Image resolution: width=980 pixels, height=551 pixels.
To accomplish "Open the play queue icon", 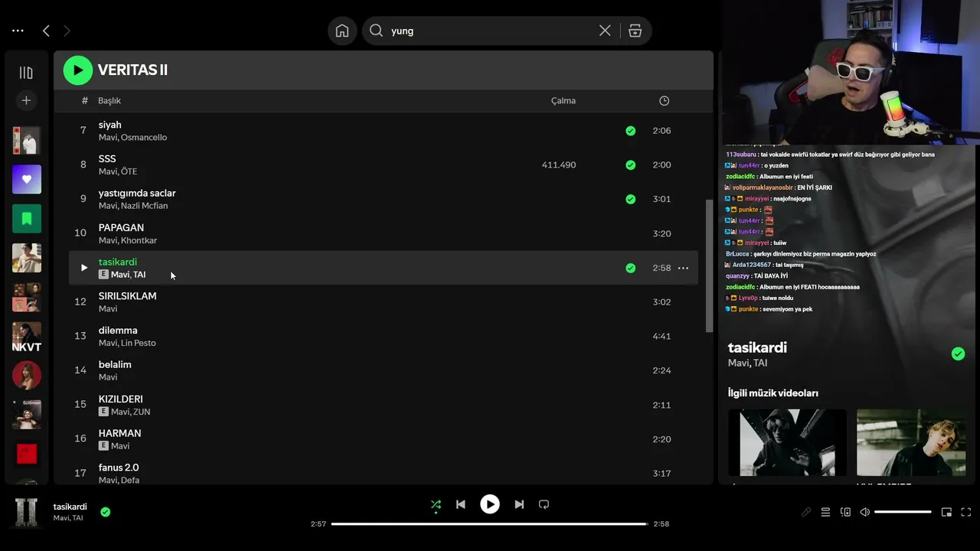I will point(825,512).
